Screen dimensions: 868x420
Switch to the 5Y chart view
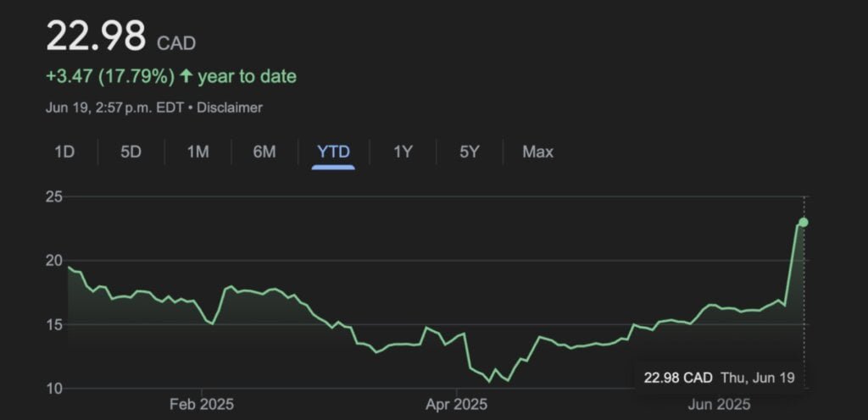[x=470, y=152]
